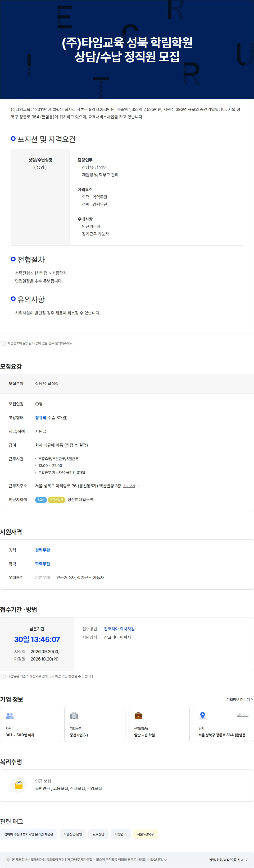This screenshot has width=254, height=868.
Task: Click the 상담/수납실장 position cell
Action: (40, 197)
